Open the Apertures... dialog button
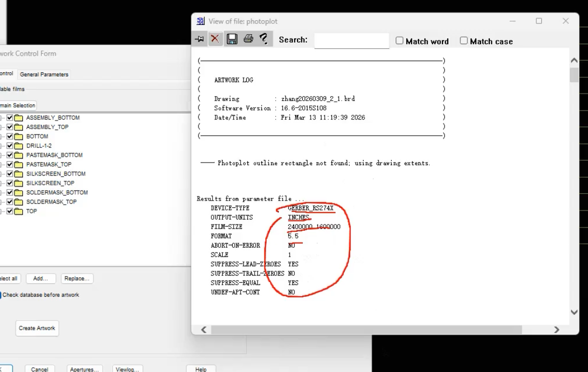Image resolution: width=588 pixels, height=372 pixels. (x=84, y=369)
